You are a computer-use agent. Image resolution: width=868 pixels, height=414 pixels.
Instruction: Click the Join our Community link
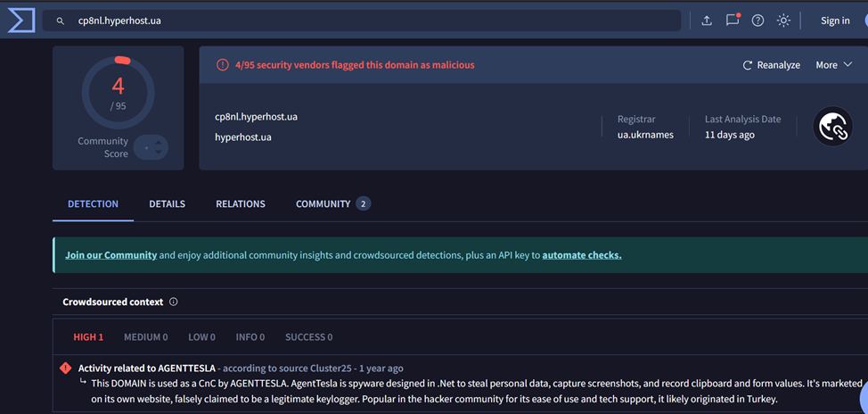pyautogui.click(x=111, y=255)
